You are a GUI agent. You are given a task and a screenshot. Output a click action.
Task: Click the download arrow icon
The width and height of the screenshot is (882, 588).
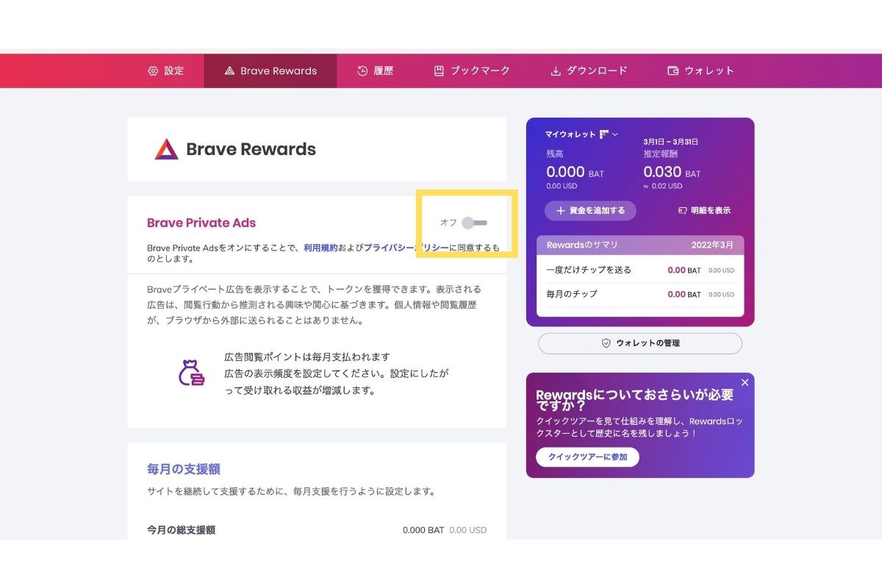coord(556,71)
